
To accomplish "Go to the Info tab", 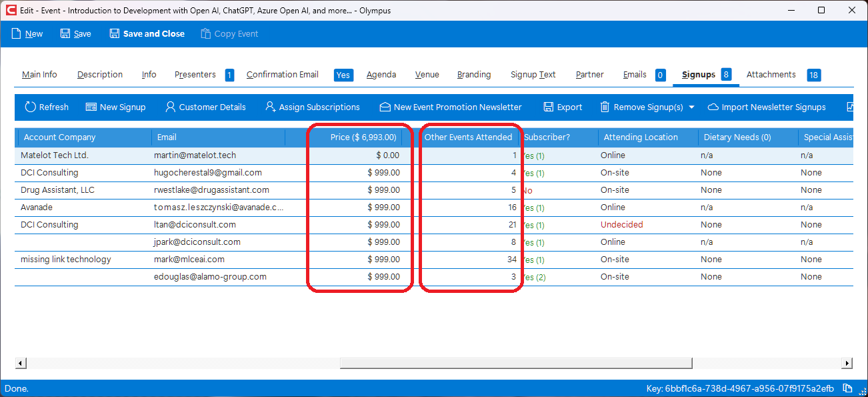I will [x=149, y=75].
